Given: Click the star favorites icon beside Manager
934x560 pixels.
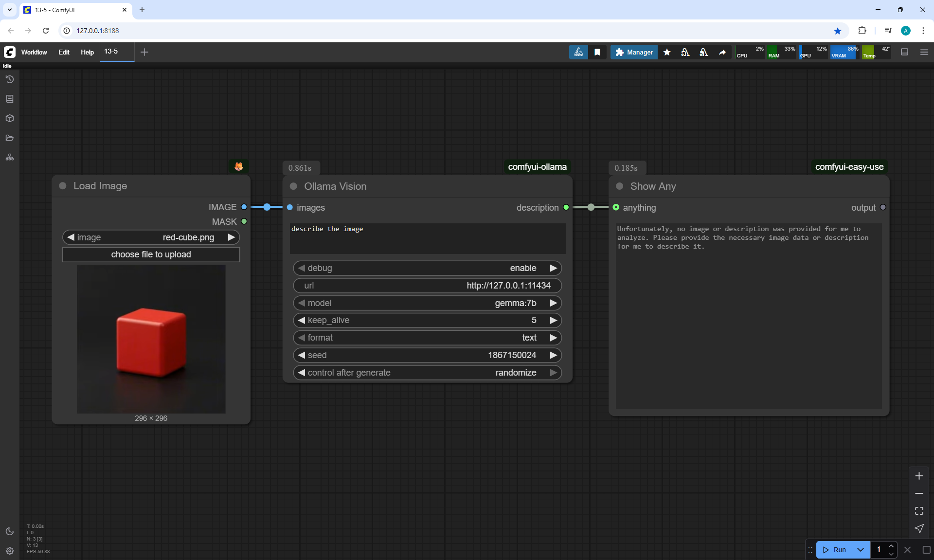Looking at the screenshot, I should coord(667,52).
